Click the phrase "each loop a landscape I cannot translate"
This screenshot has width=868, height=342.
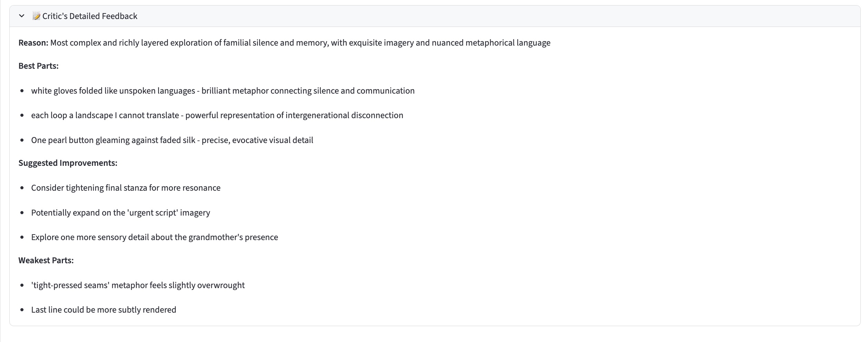click(x=105, y=115)
